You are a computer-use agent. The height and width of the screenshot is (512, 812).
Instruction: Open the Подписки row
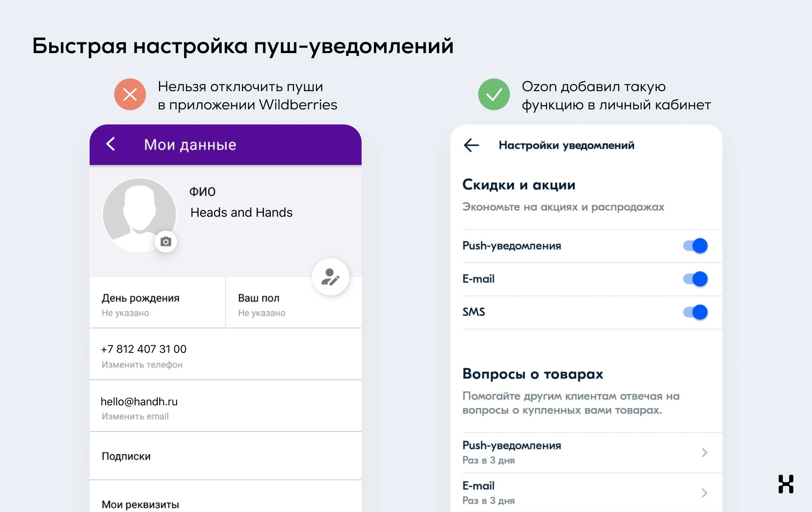[x=226, y=456]
